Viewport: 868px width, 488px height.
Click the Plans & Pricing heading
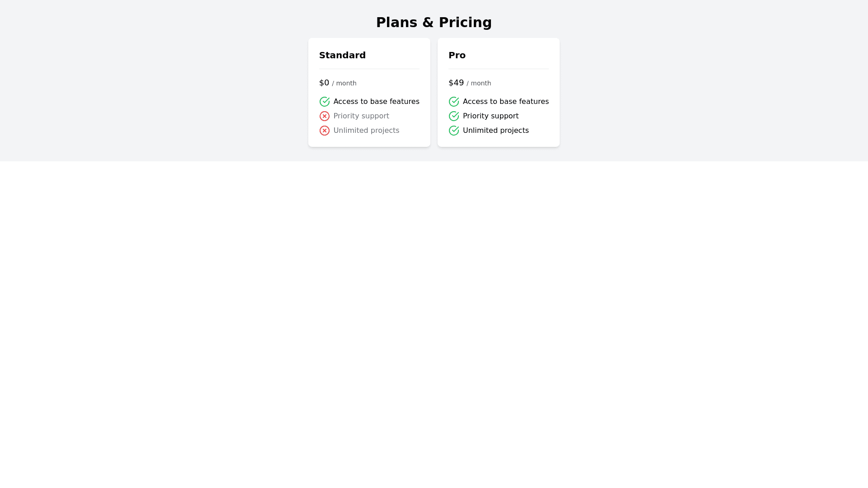click(x=434, y=23)
